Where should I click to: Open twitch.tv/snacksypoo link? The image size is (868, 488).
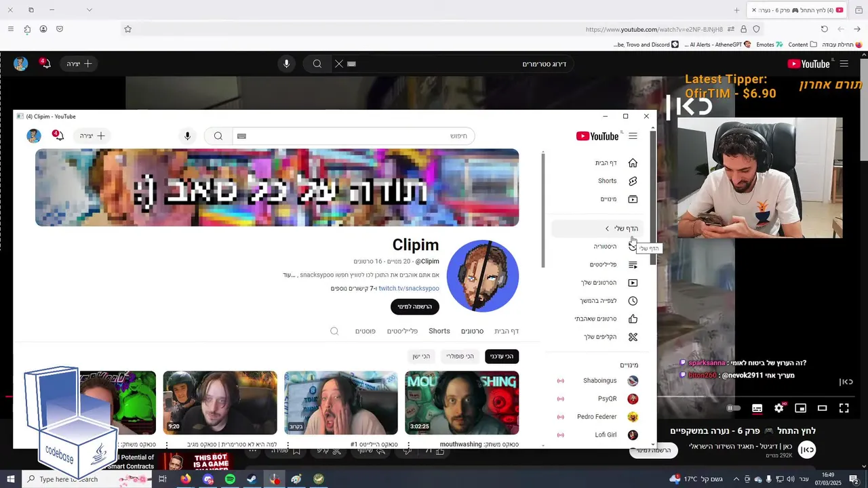[409, 288]
